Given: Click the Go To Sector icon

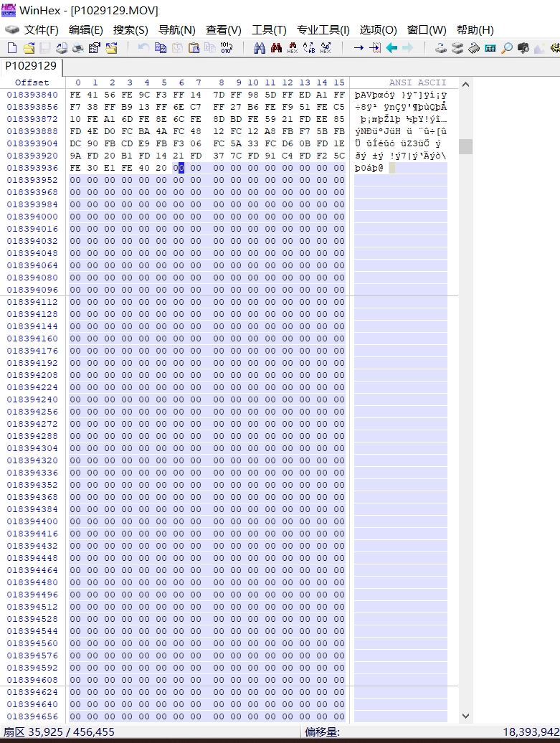Looking at the screenshot, I should (375, 48).
